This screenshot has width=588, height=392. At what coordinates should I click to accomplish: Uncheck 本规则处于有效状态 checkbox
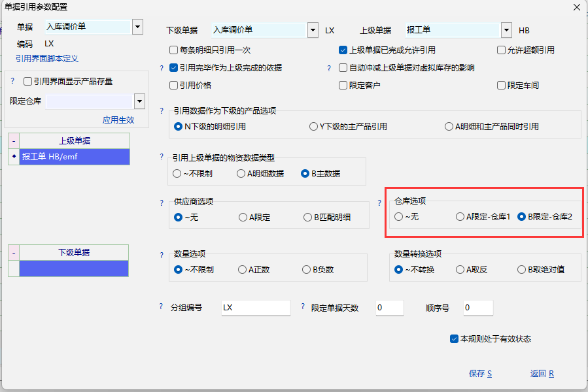(x=454, y=339)
